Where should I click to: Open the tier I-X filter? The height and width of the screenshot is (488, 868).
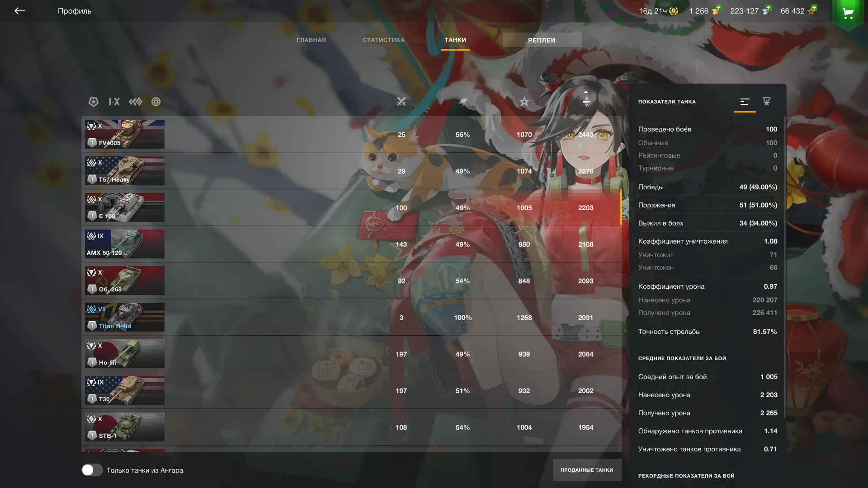[x=114, y=102]
